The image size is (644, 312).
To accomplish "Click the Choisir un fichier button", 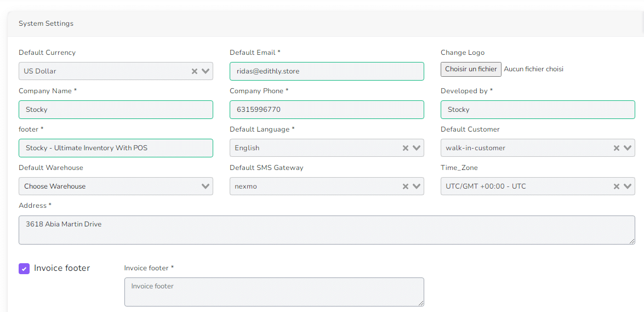I will 471,69.
